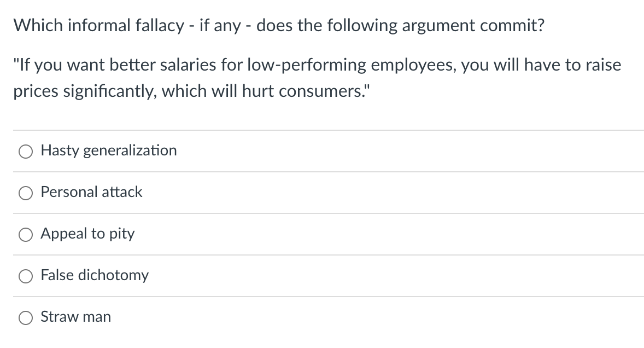Select the Straw man radio button
This screenshot has height=348, width=644.
(x=25, y=317)
